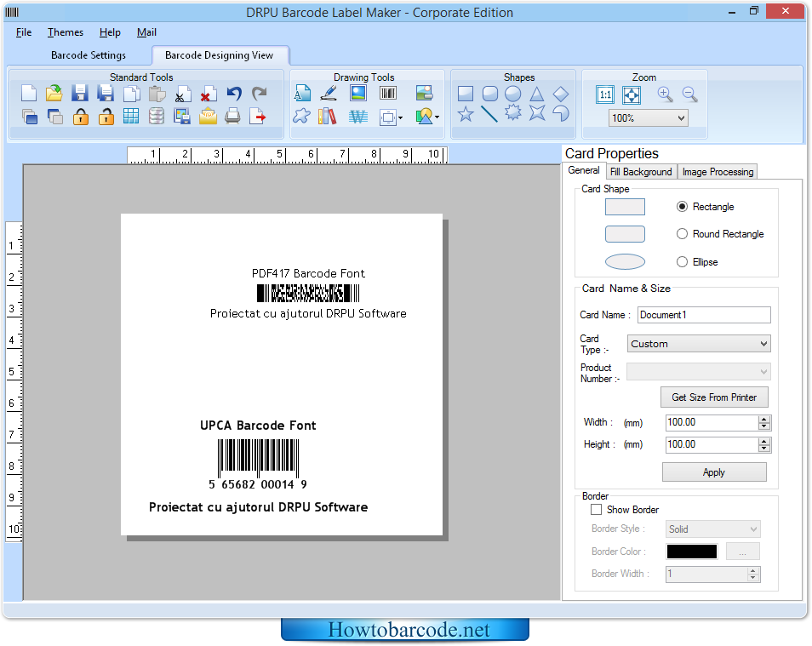Select the Rectangle card shape option
Viewport: 812px width, 646px height.
click(x=682, y=207)
